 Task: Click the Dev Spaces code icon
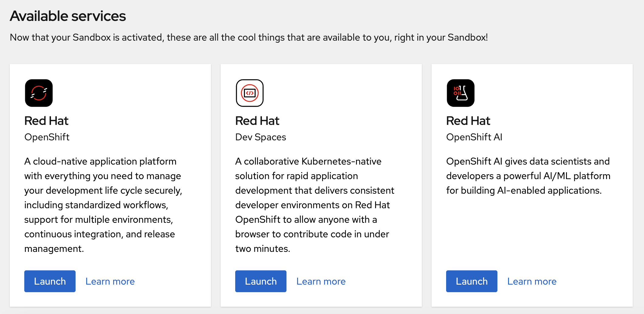[250, 93]
